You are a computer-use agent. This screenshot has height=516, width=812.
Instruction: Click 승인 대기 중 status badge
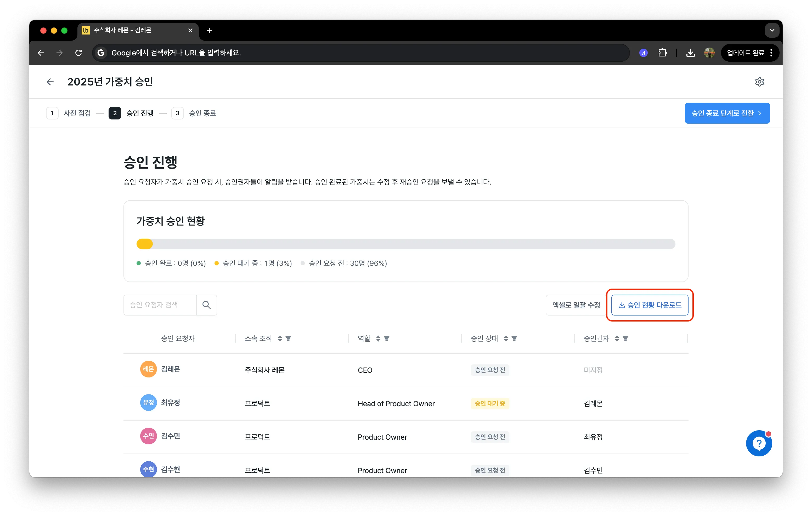click(x=490, y=403)
